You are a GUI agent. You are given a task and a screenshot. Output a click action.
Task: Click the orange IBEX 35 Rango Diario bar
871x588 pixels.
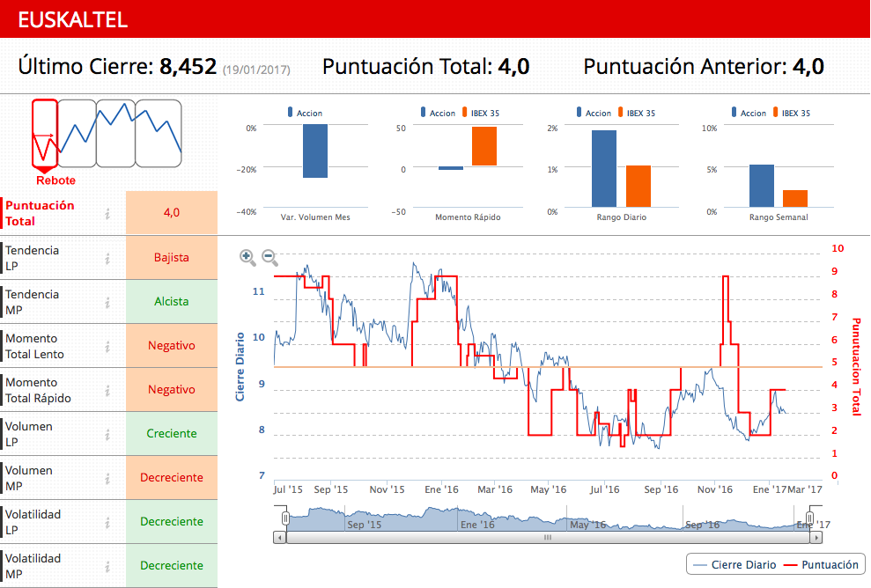pyautogui.click(x=638, y=187)
